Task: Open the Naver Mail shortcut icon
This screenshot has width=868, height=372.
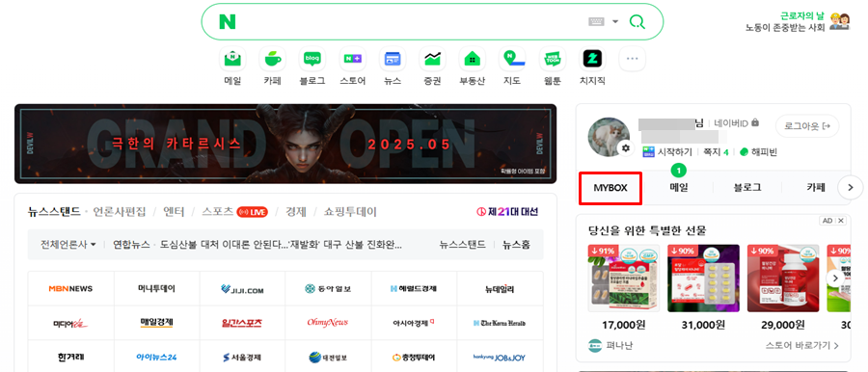Action: click(233, 59)
